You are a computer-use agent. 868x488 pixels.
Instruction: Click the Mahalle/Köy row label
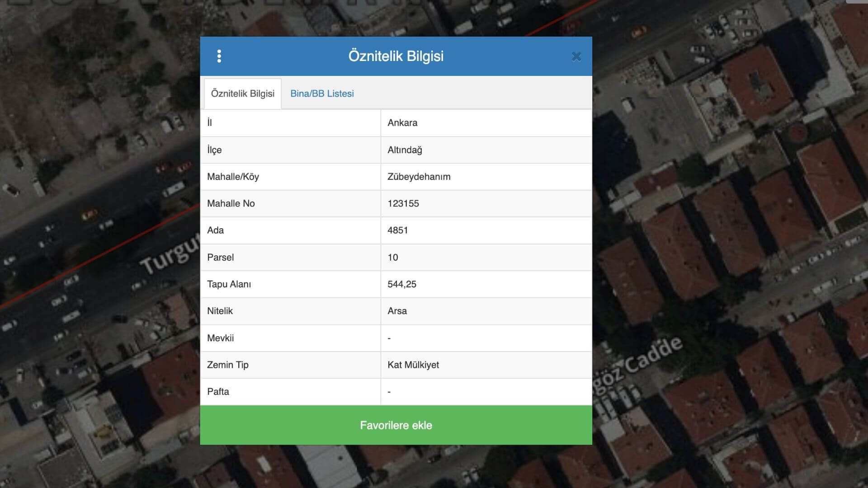coord(233,177)
